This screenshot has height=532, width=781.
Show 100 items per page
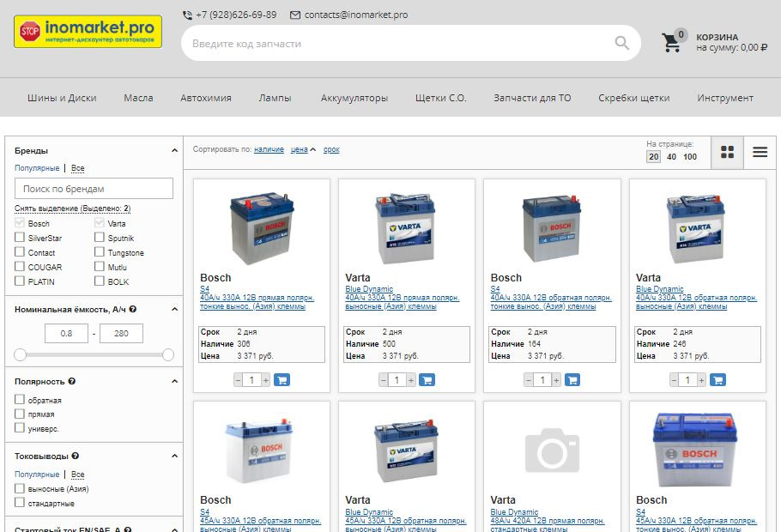(x=690, y=157)
